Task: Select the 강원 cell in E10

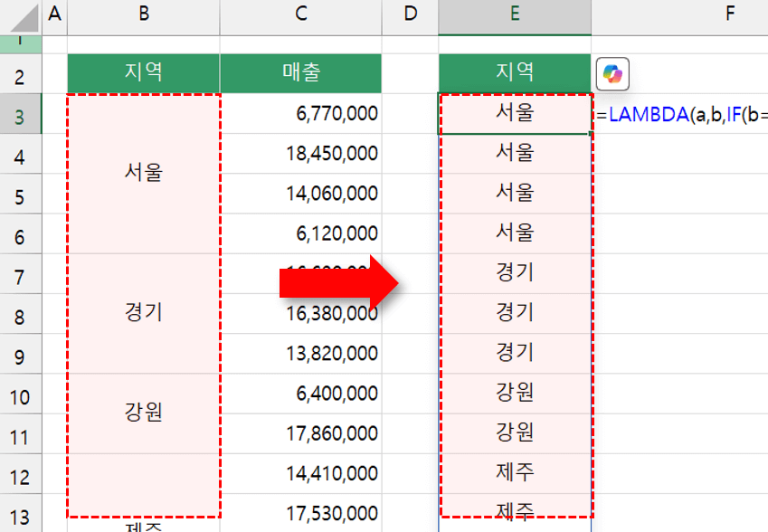Action: (514, 393)
